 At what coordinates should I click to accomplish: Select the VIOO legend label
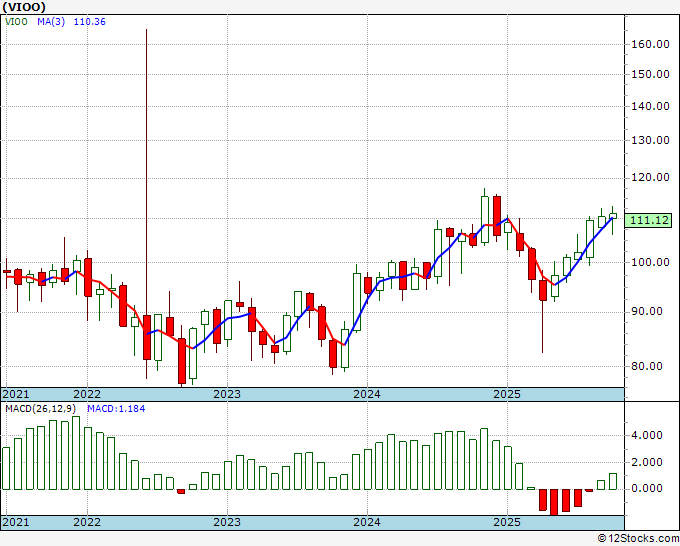[x=16, y=22]
